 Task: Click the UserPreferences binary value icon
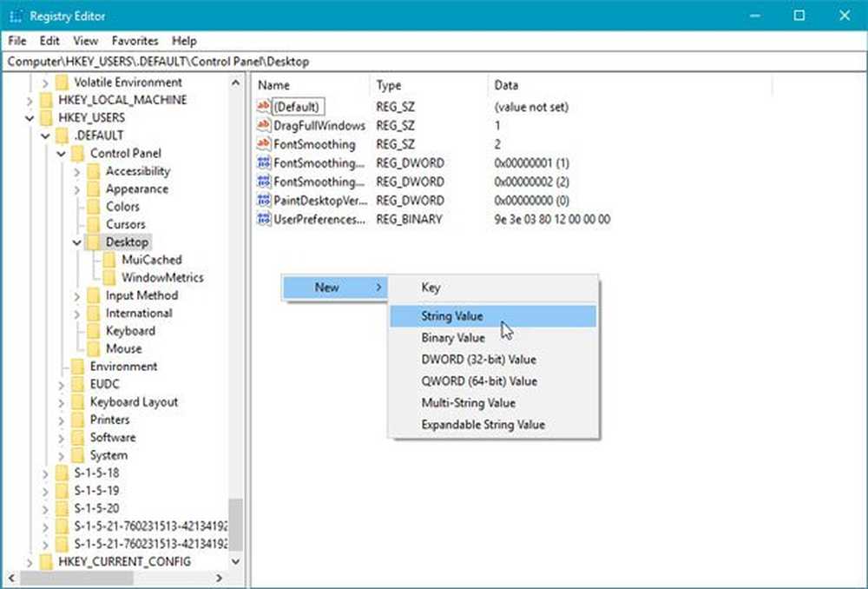265,220
